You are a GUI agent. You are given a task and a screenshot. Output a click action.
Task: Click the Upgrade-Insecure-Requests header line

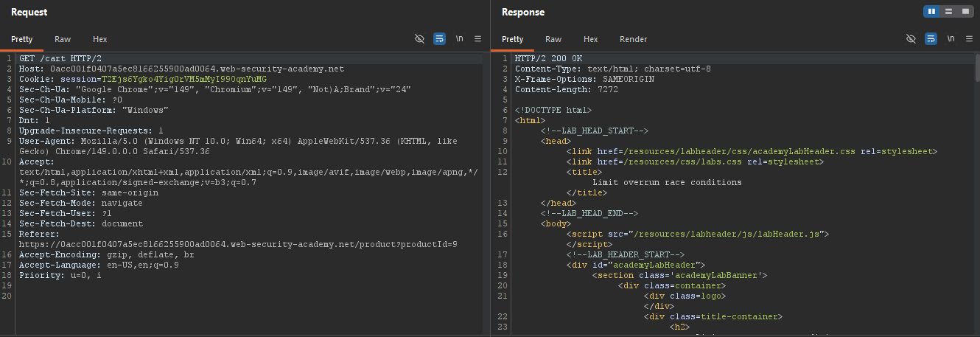91,131
